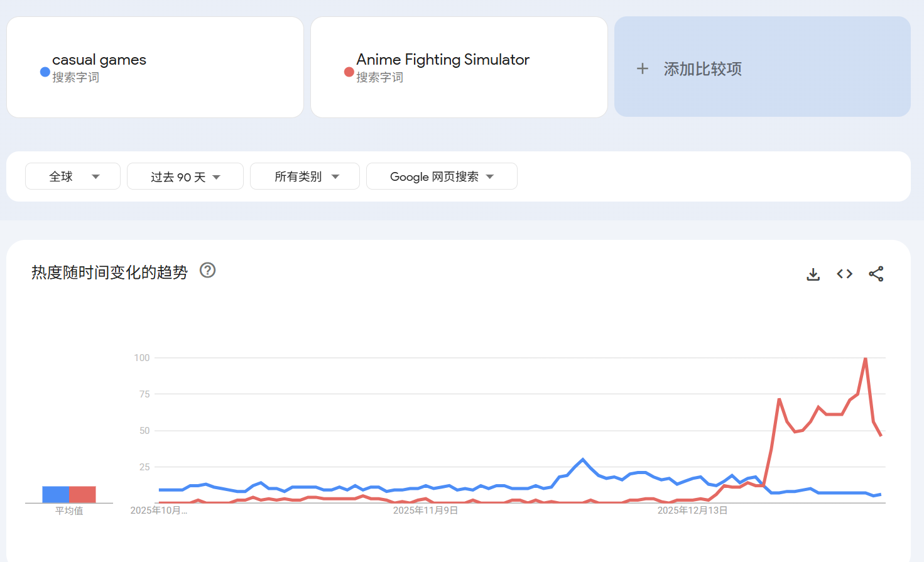The image size is (924, 562).
Task: Share the trend chart
Action: [876, 274]
